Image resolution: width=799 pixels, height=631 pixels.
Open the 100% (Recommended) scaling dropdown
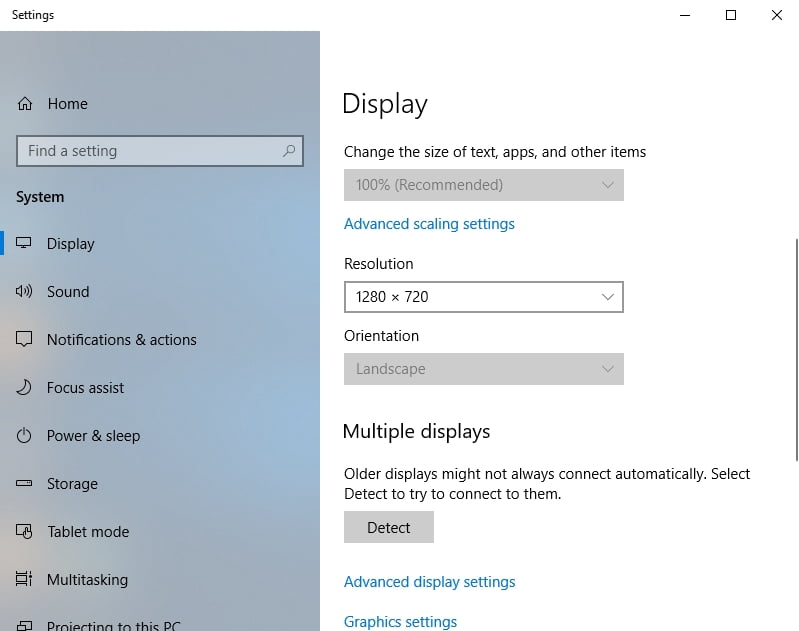[x=484, y=185]
